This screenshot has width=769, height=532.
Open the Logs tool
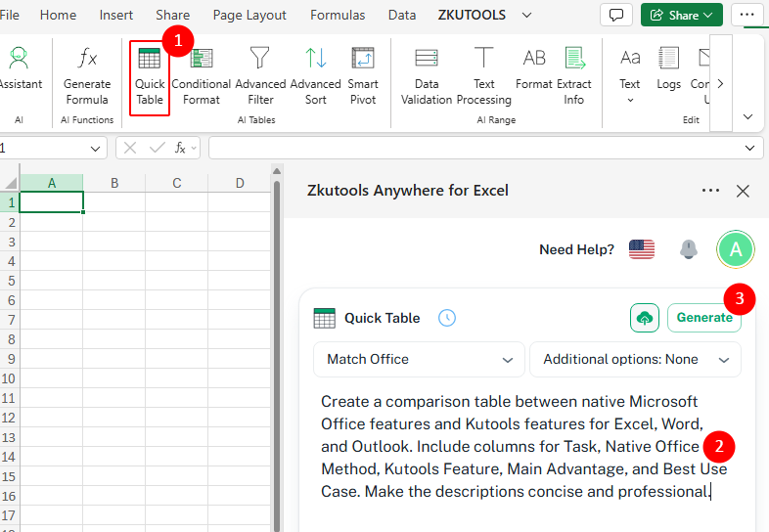point(668,68)
